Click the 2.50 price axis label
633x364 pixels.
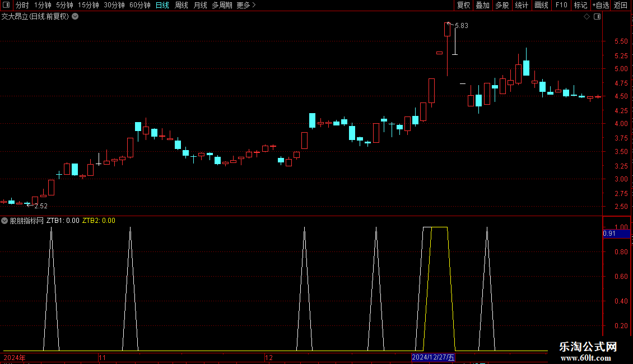point(621,207)
